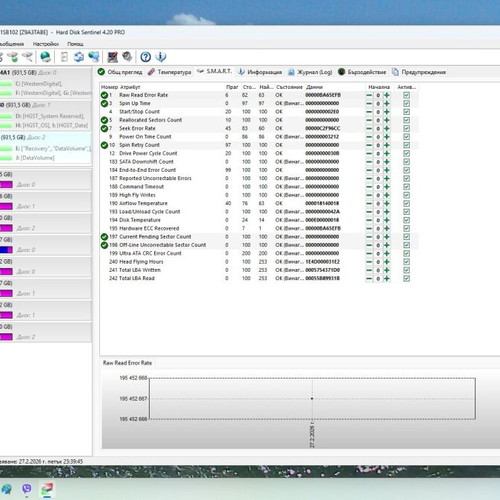Open Viber from the taskbar
Image resolution: width=500 pixels, height=500 pixels.
point(27,489)
